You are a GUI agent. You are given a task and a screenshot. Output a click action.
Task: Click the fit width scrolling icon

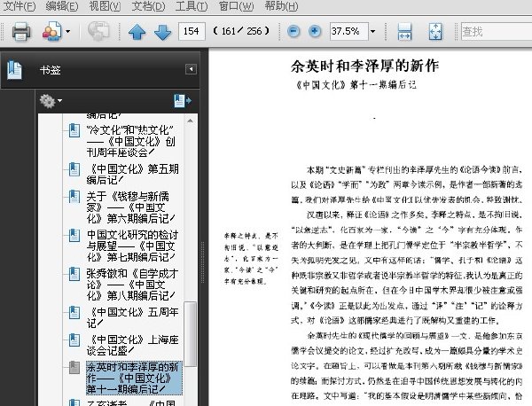(404, 32)
